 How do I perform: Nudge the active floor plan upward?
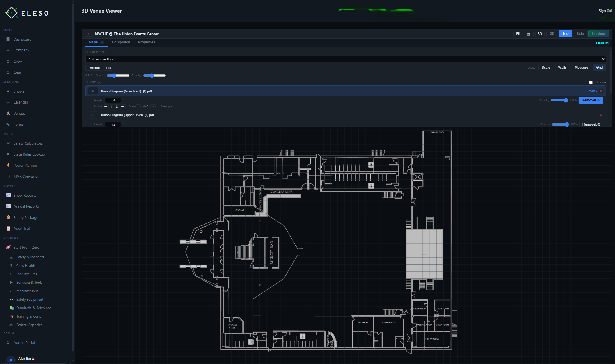[x=112, y=106]
